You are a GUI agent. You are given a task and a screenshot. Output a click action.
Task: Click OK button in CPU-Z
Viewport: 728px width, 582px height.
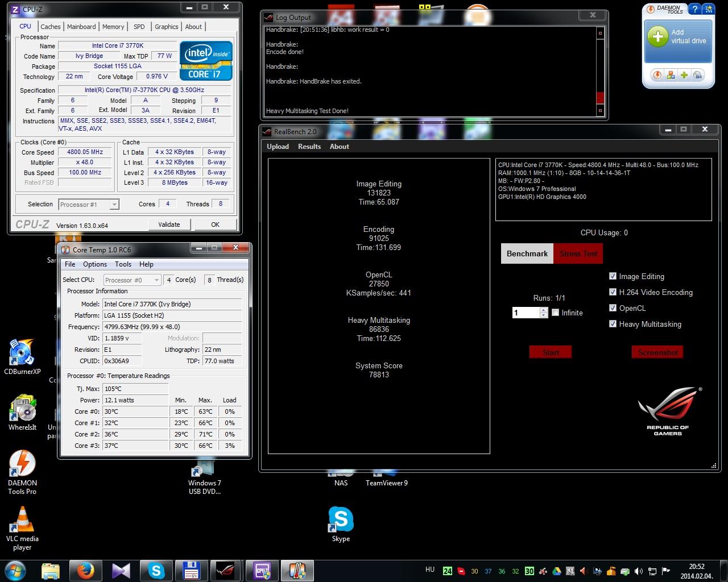point(215,225)
